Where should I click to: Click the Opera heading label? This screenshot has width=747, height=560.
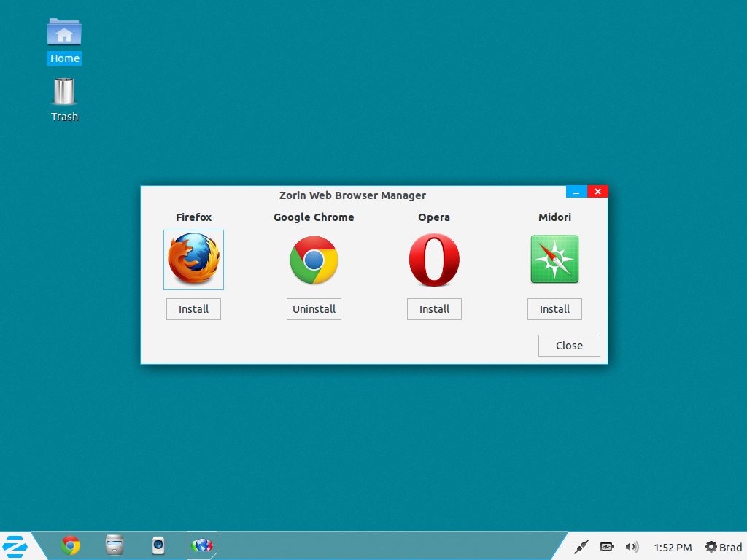coord(434,217)
